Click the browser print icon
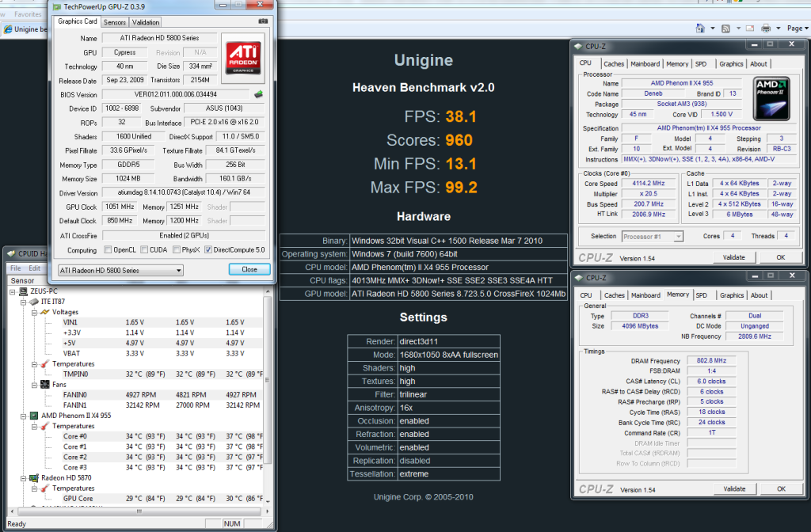Viewport: 811px width, 532px height. pos(766,28)
